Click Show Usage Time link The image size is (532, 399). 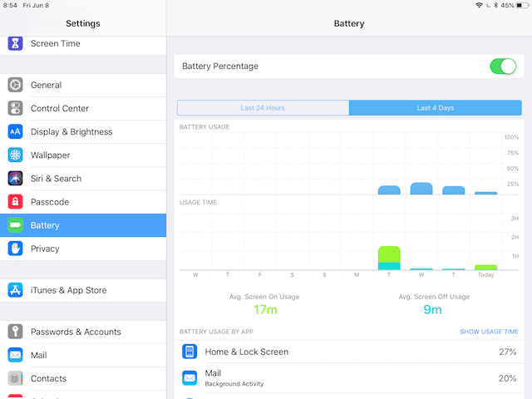pos(488,332)
